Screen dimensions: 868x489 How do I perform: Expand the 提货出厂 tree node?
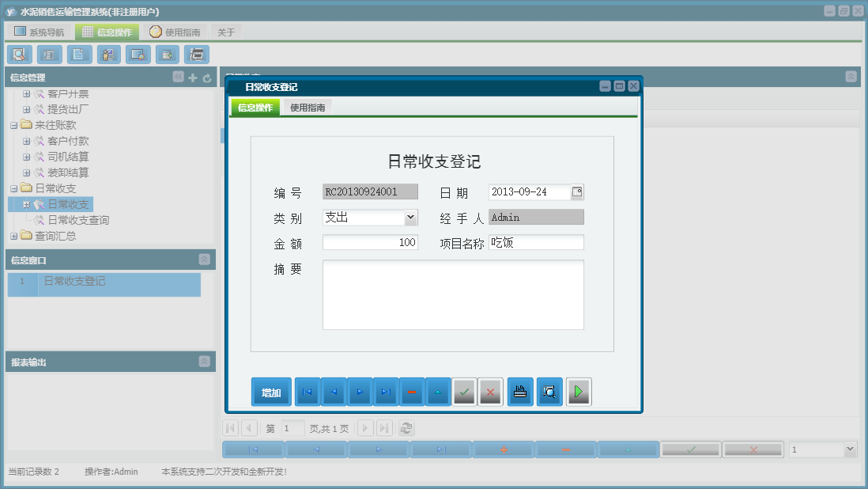pos(26,109)
